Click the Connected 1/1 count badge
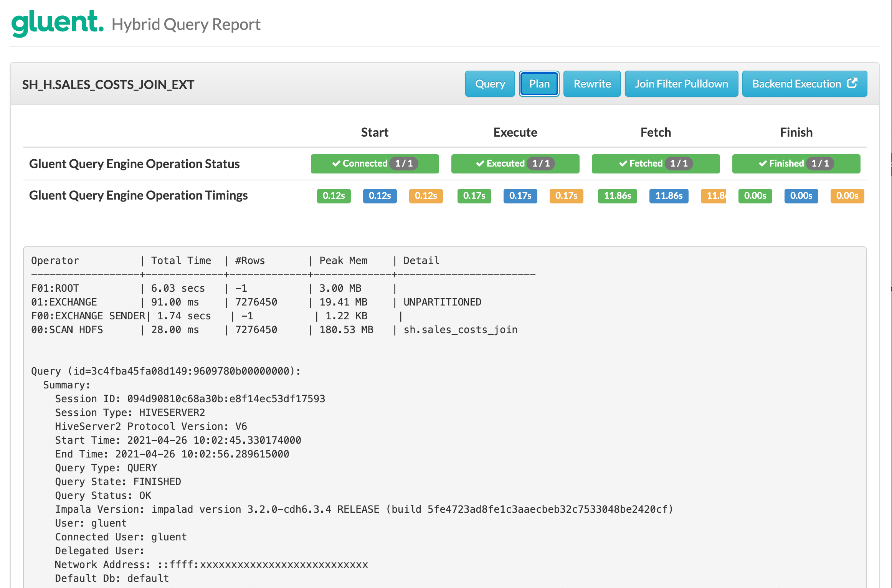The image size is (892, 588). click(x=404, y=164)
